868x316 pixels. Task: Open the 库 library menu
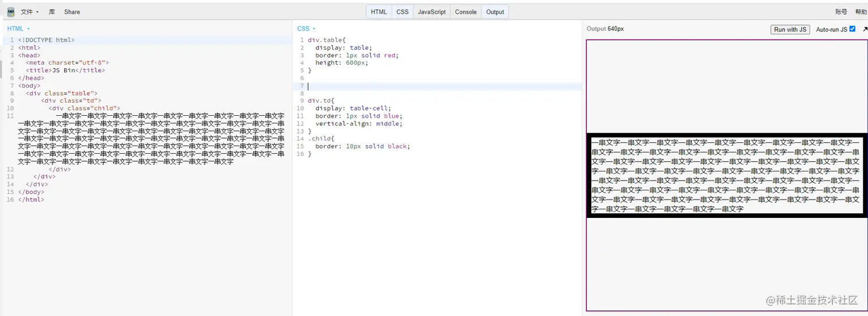click(52, 11)
